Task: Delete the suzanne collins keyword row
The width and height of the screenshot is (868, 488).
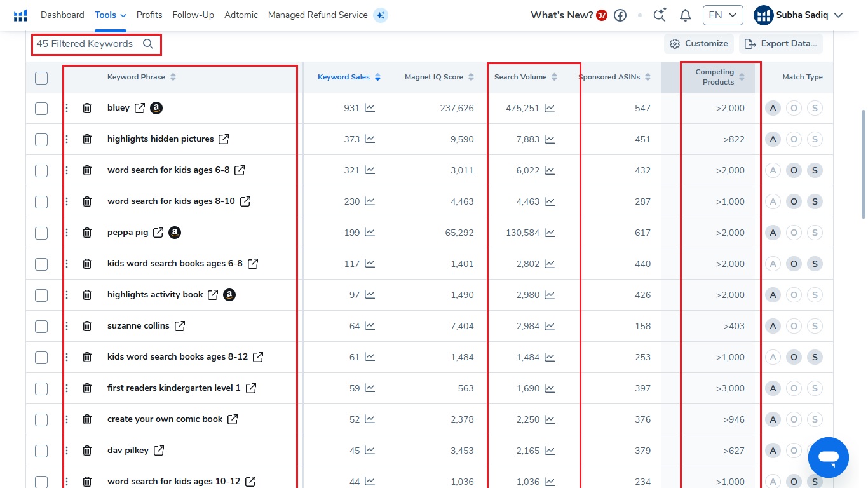Action: 87,326
